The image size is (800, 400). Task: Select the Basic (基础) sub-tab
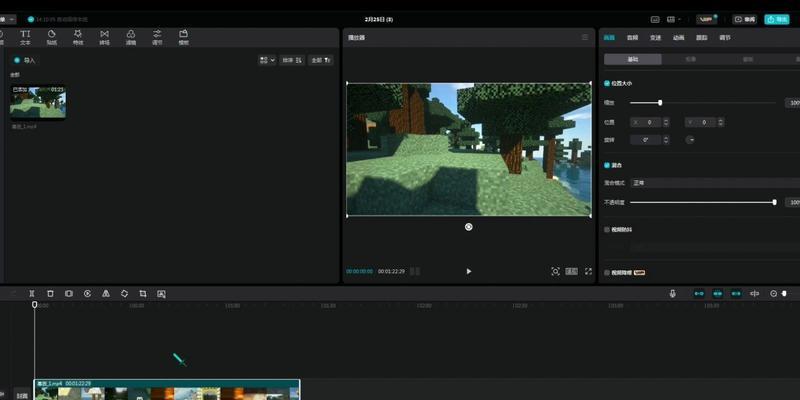[633, 59]
